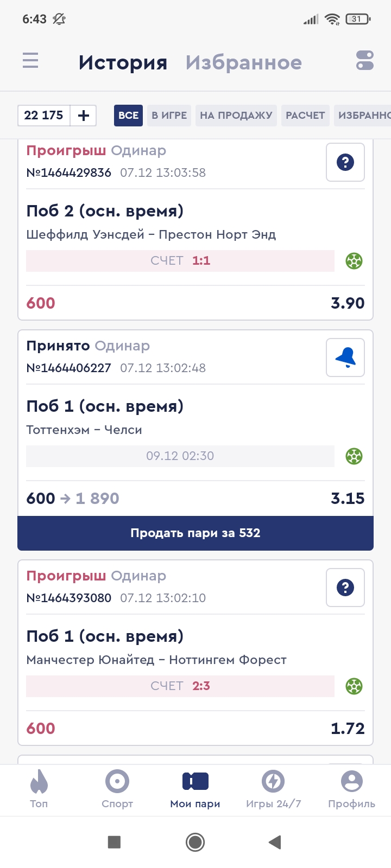Filter bets by В ИГРЕ
This screenshot has width=391, height=868.
coord(169,116)
